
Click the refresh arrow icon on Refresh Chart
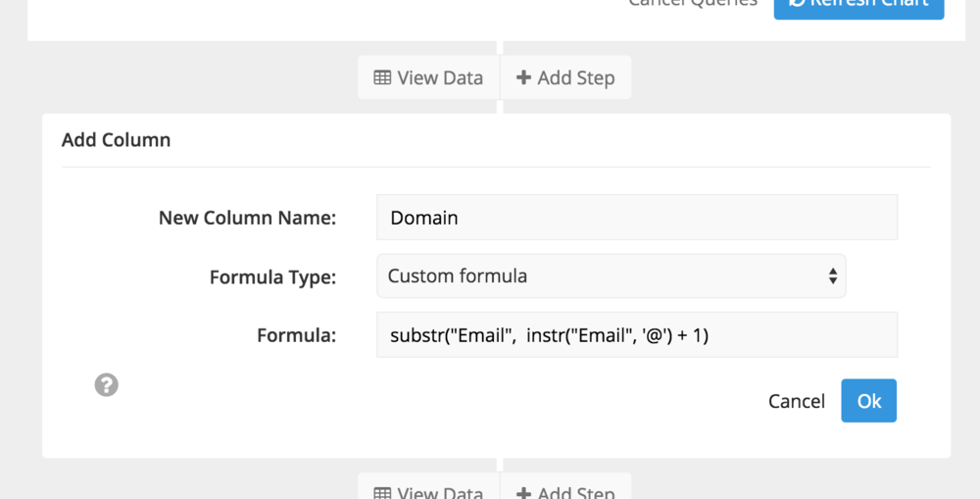(x=796, y=3)
